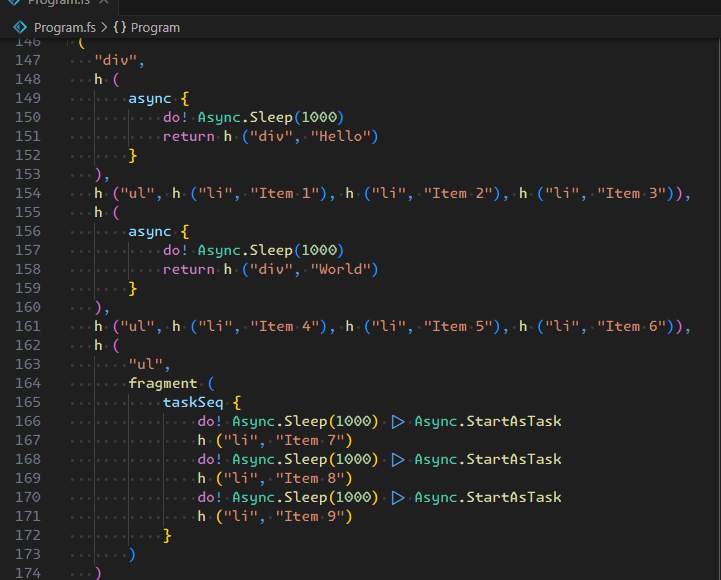The width and height of the screenshot is (721, 580).
Task: Open the Program namespace breadcrumb
Action: point(155,28)
